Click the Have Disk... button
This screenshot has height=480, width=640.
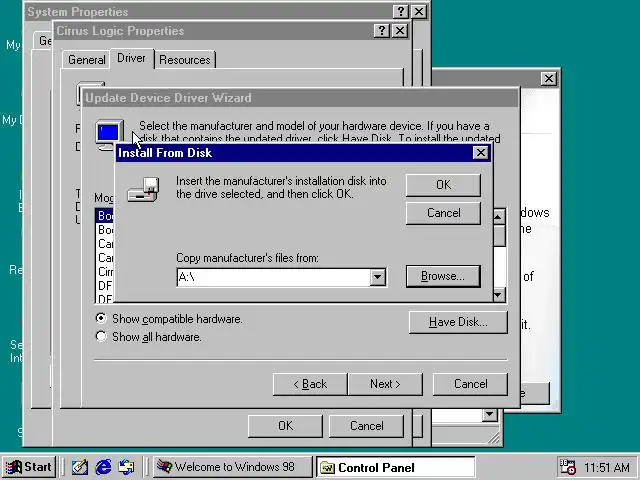coord(458,322)
